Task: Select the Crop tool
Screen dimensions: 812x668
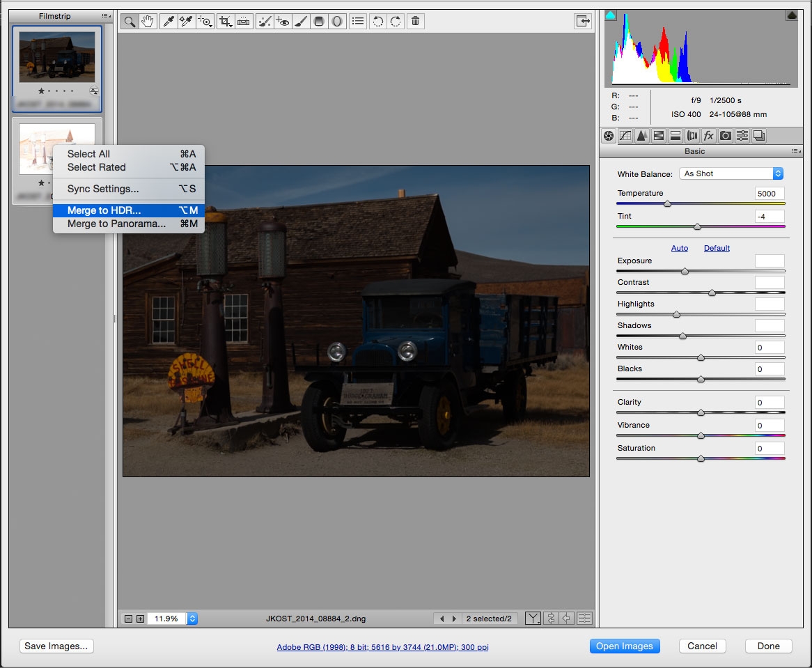Action: pyautogui.click(x=225, y=22)
